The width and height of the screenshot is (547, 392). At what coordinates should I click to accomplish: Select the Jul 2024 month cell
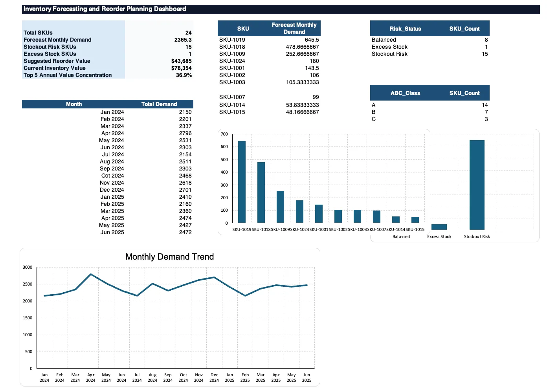pyautogui.click(x=113, y=154)
